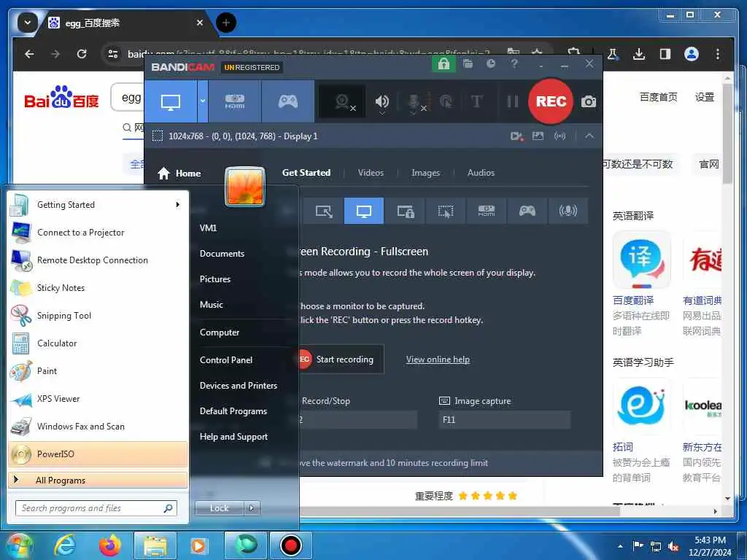Open 百度首页 link on Baidu page
The image size is (747, 560).
pos(659,97)
